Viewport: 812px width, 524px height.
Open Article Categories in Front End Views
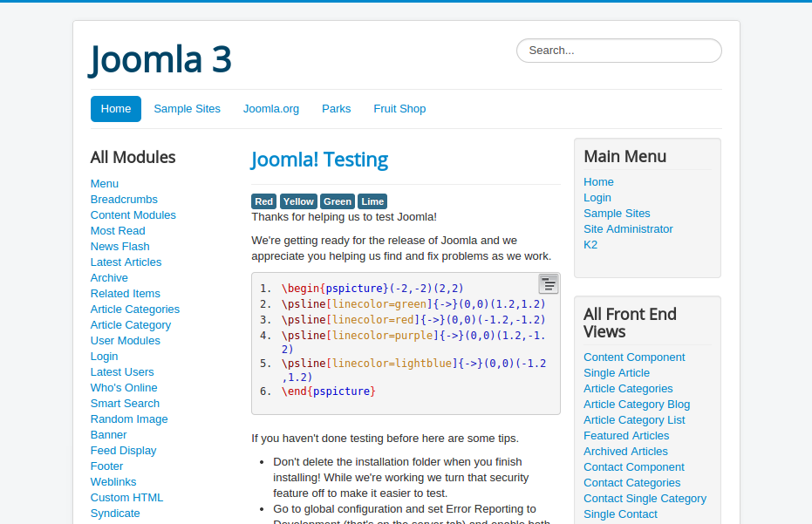628,389
